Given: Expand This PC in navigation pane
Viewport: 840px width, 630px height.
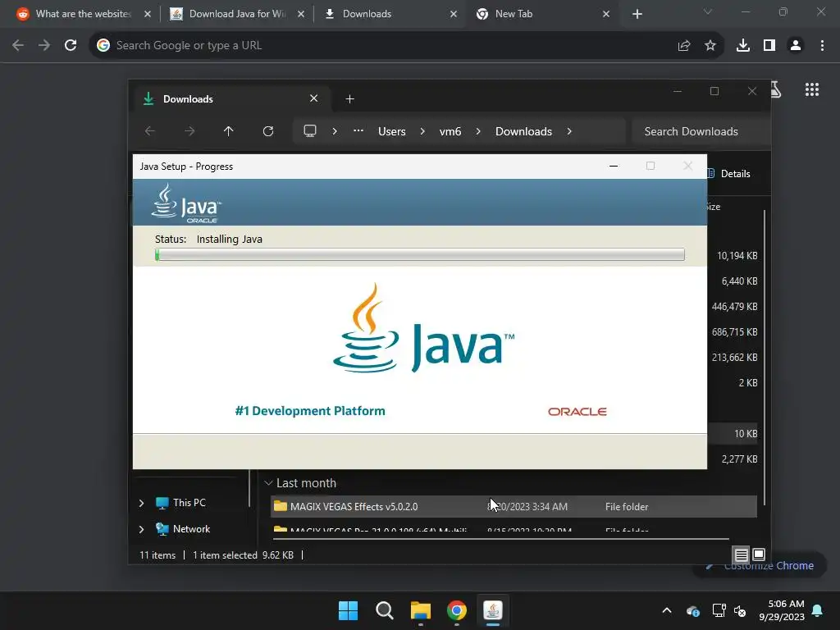Looking at the screenshot, I should [141, 503].
